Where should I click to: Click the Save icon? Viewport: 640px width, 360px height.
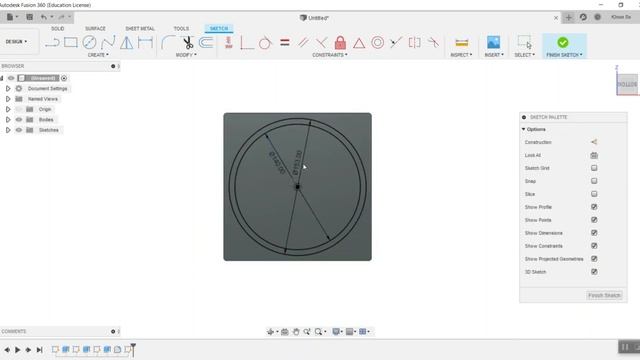pyautogui.click(x=29, y=17)
